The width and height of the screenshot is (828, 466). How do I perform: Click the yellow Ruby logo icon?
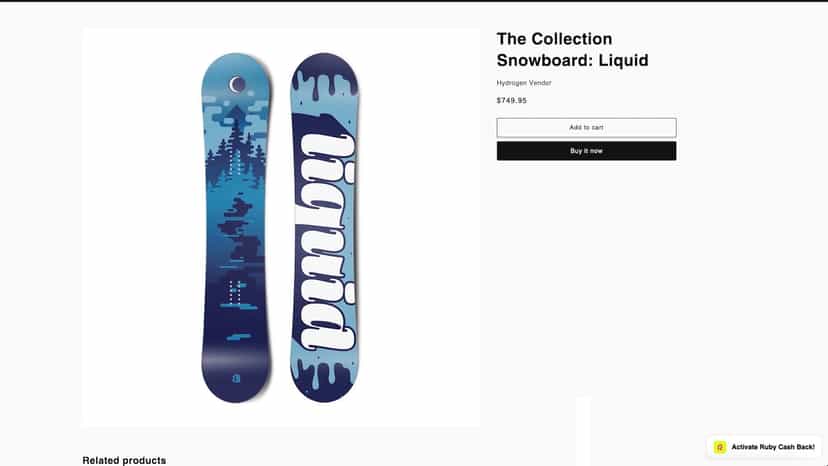720,447
